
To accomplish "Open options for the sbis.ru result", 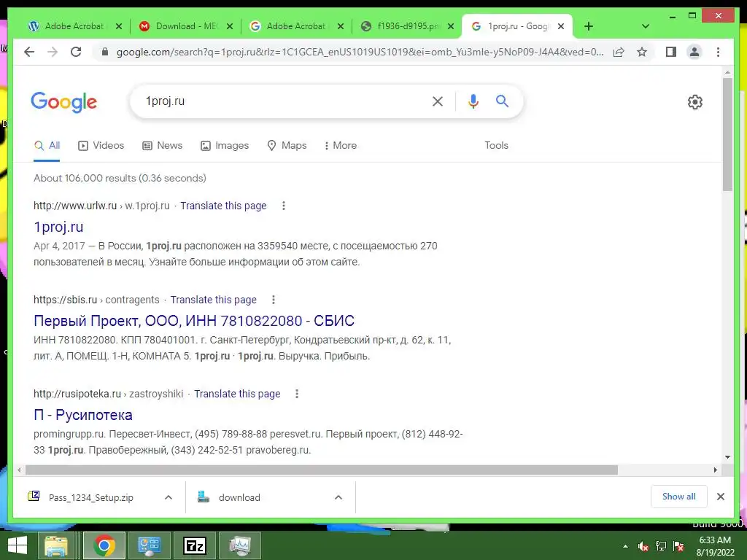I will pos(274,300).
